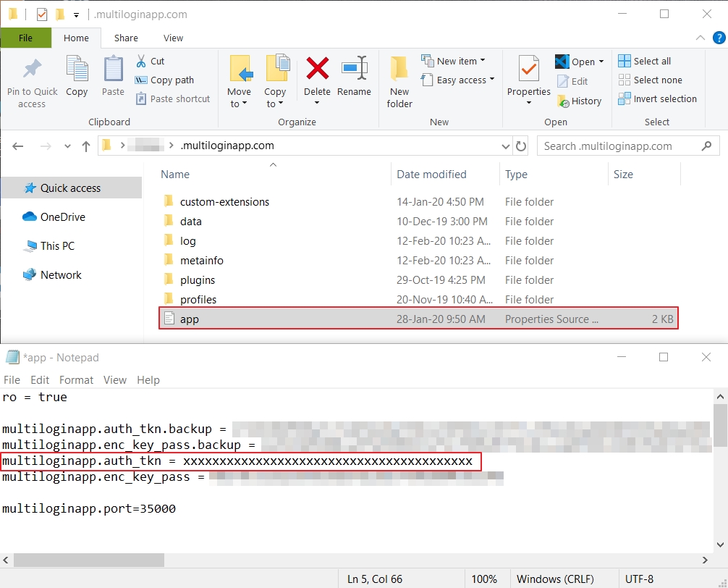Click the Copy ribbon icon
The width and height of the screenshot is (728, 588).
coord(77,69)
